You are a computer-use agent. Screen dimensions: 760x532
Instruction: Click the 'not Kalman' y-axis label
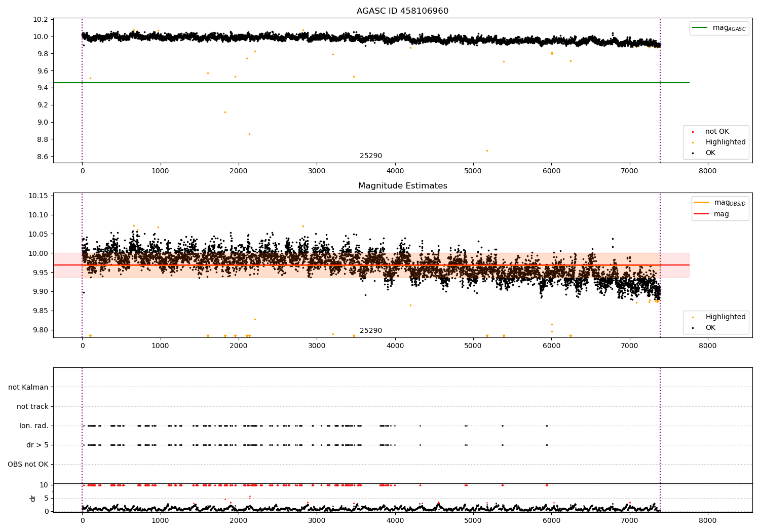pyautogui.click(x=28, y=388)
